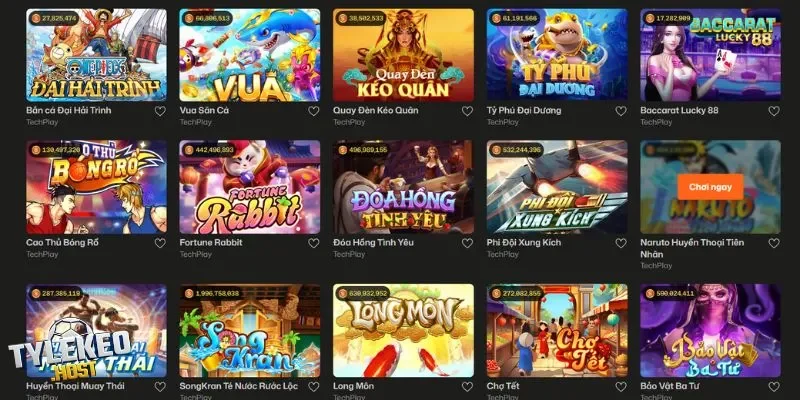Click the Chơi ngay button
The width and height of the screenshot is (800, 400).
pyautogui.click(x=710, y=187)
